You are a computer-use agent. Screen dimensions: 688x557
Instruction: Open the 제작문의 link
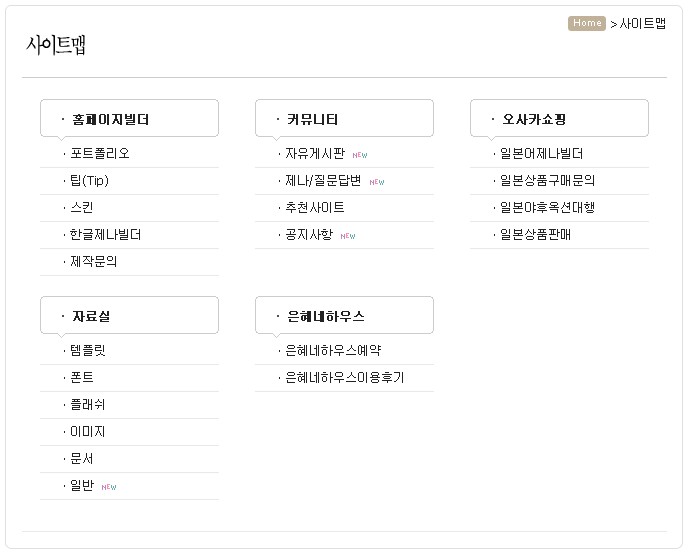click(x=94, y=262)
